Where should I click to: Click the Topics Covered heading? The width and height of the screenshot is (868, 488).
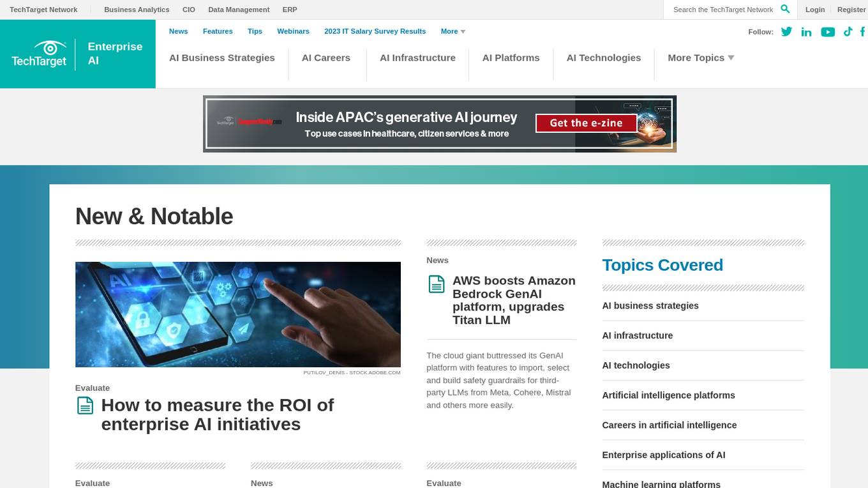click(662, 265)
